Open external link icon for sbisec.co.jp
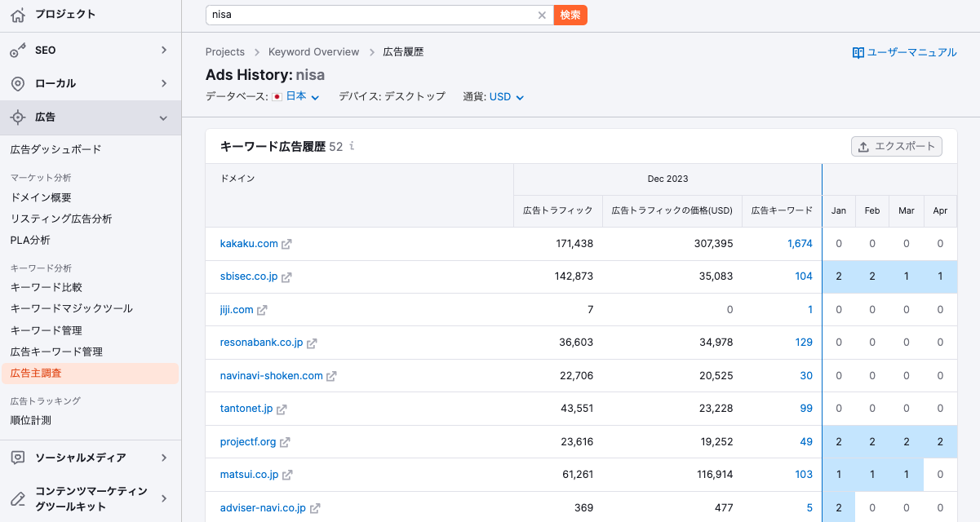Viewport: 980px width, 522px height. [x=286, y=277]
